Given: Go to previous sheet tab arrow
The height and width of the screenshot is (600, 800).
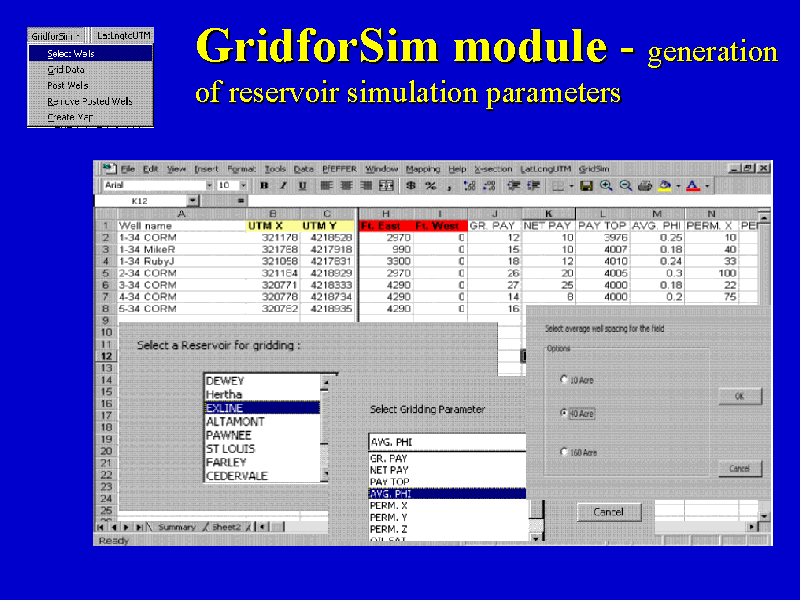Looking at the screenshot, I should click(113, 527).
